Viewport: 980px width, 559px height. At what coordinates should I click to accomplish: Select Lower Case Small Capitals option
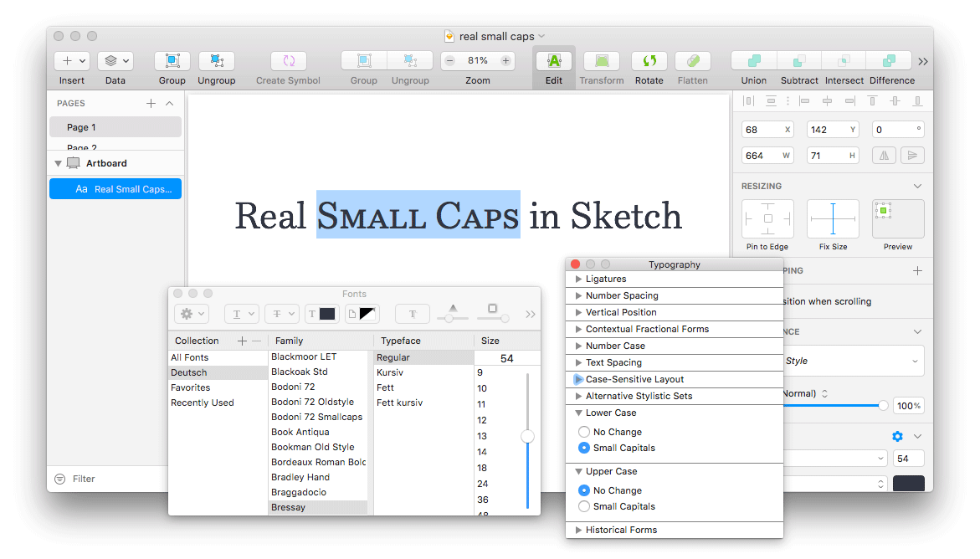pyautogui.click(x=584, y=448)
